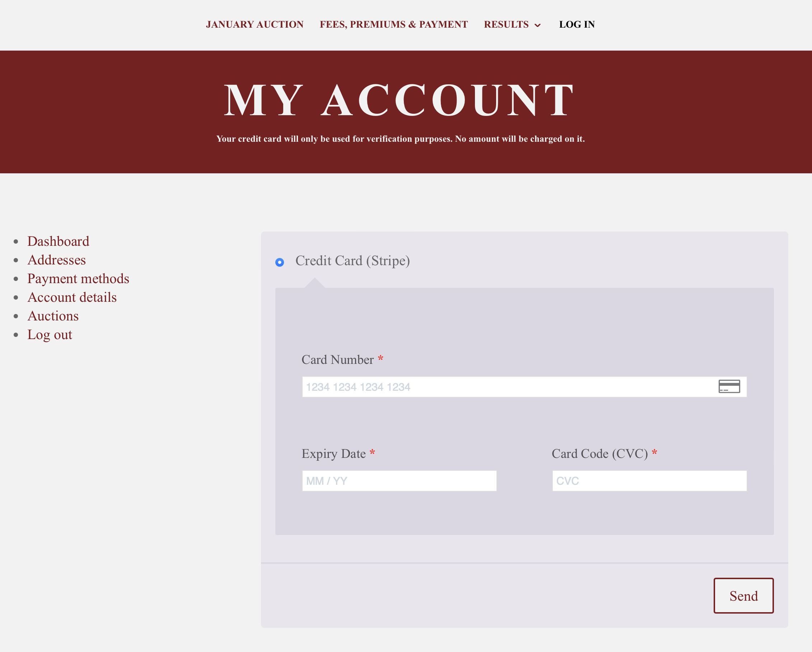Focus the Card Number input field
Image resolution: width=812 pixels, height=652 pixels.
[524, 386]
